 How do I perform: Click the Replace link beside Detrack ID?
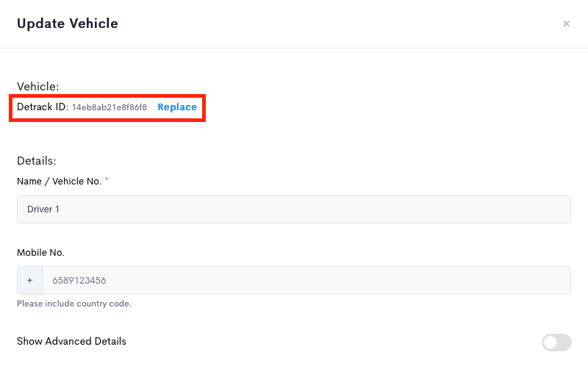177,107
